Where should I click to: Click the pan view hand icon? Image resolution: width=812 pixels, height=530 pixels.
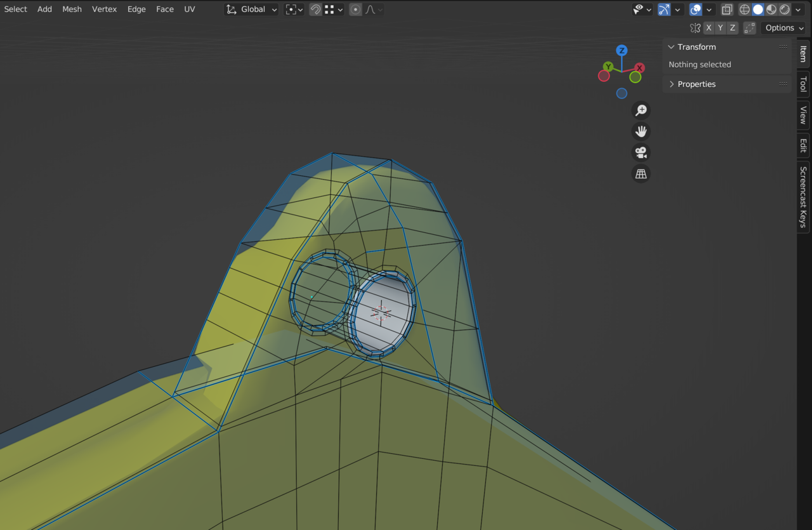641,131
